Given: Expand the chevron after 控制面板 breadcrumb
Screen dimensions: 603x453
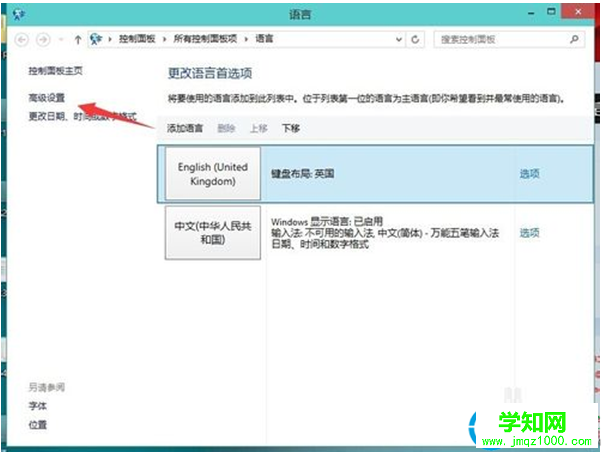Looking at the screenshot, I should click(164, 39).
